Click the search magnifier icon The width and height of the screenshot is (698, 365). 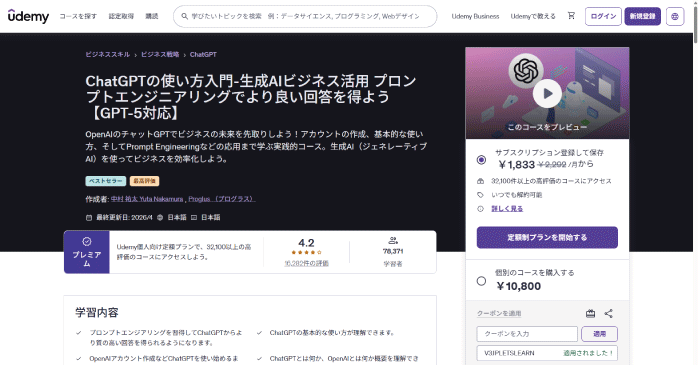pyautogui.click(x=184, y=16)
